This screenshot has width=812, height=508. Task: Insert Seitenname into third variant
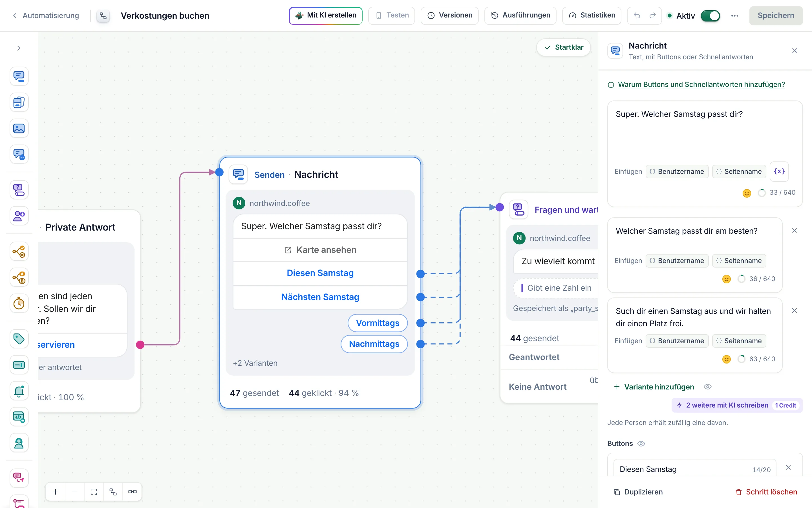739,341
